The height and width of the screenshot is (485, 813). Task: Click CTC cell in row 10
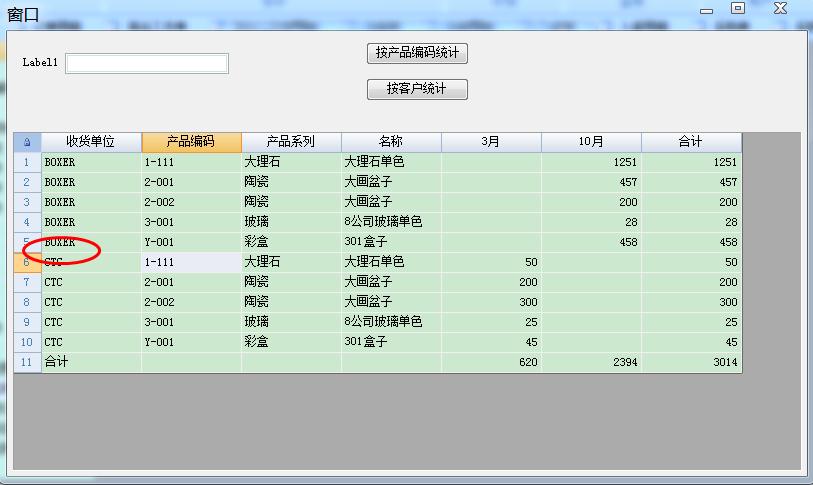click(x=91, y=342)
